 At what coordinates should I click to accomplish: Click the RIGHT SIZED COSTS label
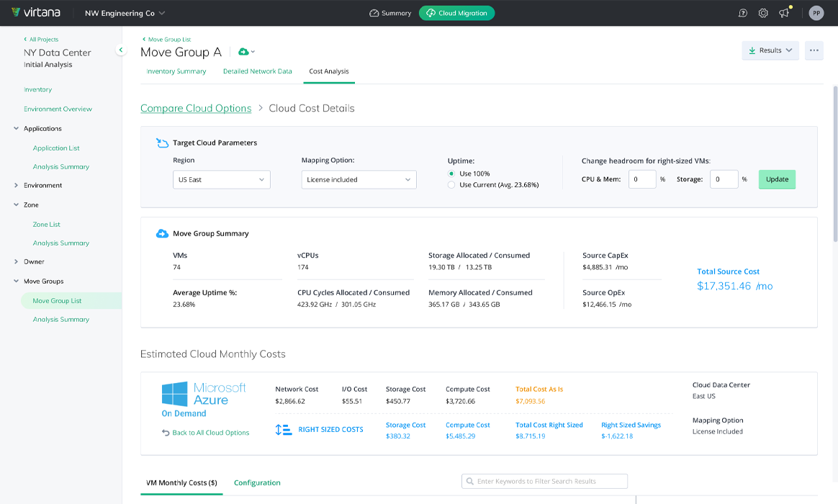331,429
